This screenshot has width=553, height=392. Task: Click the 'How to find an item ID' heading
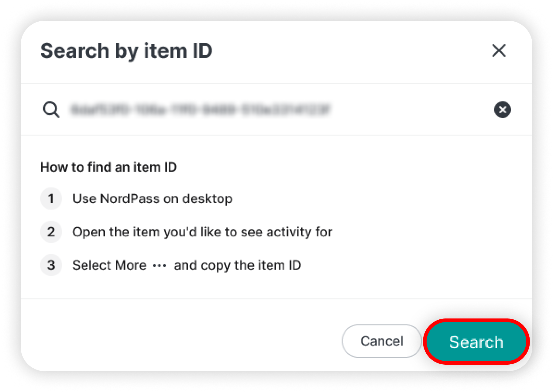[108, 167]
